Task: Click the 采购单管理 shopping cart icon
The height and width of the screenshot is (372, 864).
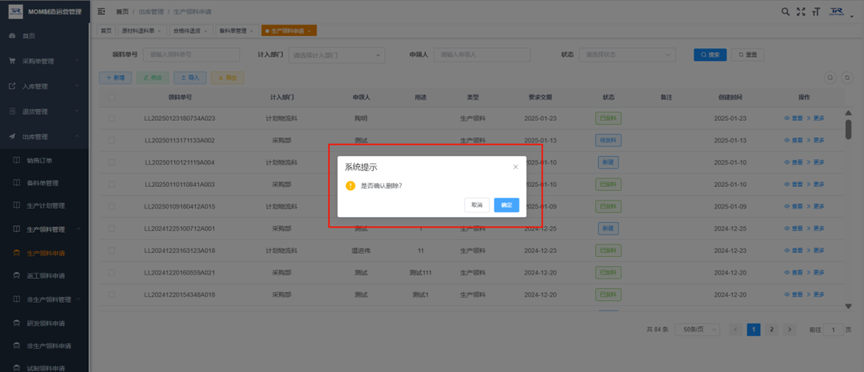Action: (13, 61)
